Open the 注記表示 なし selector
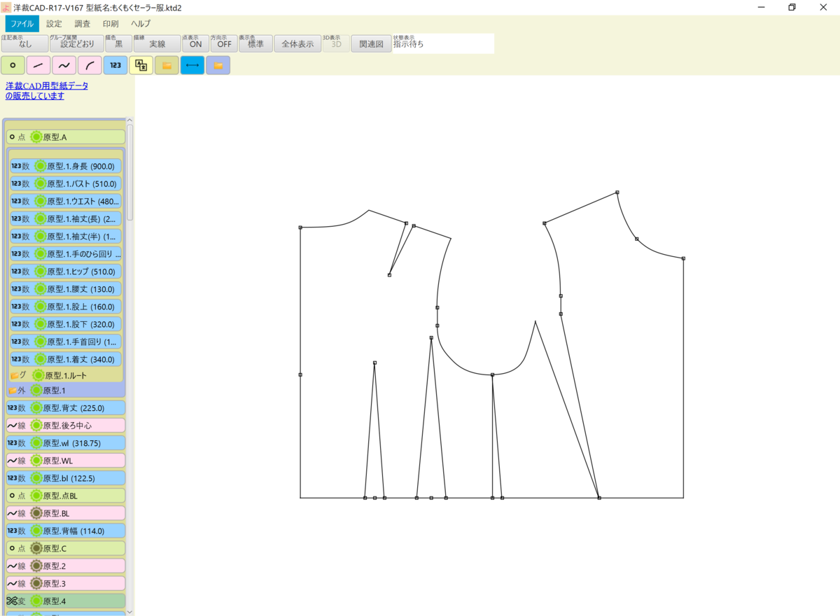This screenshot has width=840, height=616. point(25,43)
